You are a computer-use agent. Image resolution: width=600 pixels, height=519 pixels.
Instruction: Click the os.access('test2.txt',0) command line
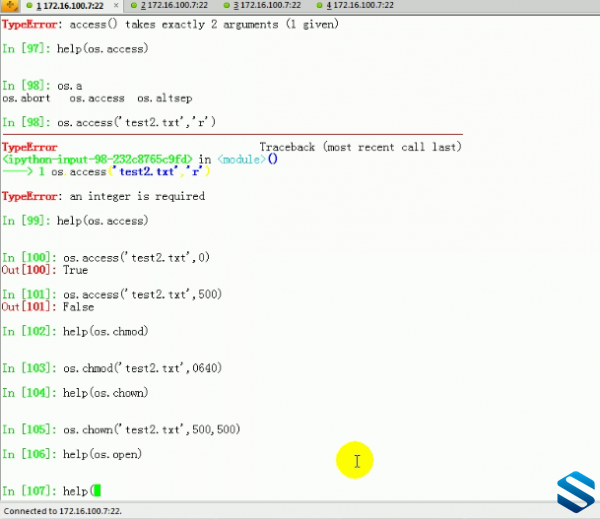pos(106,258)
